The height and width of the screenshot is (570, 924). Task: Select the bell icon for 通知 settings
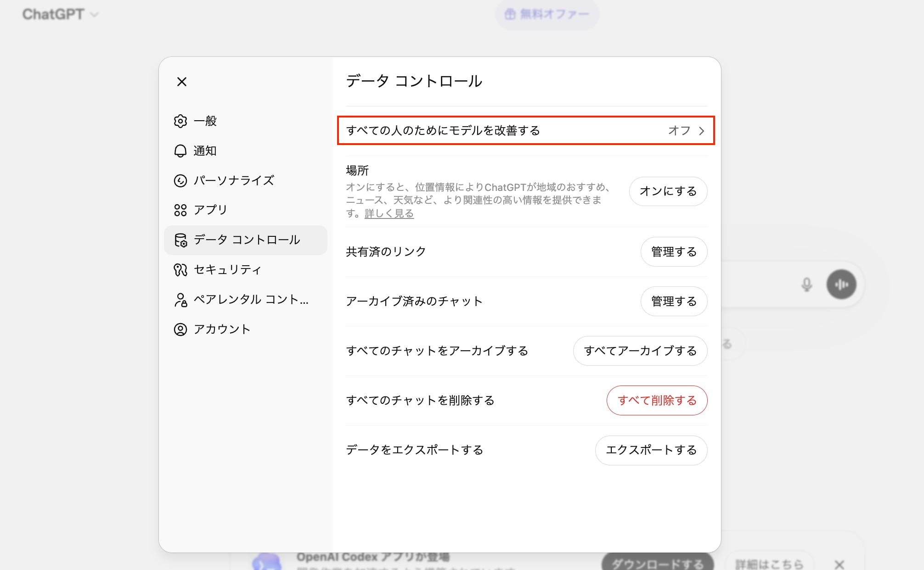181,151
